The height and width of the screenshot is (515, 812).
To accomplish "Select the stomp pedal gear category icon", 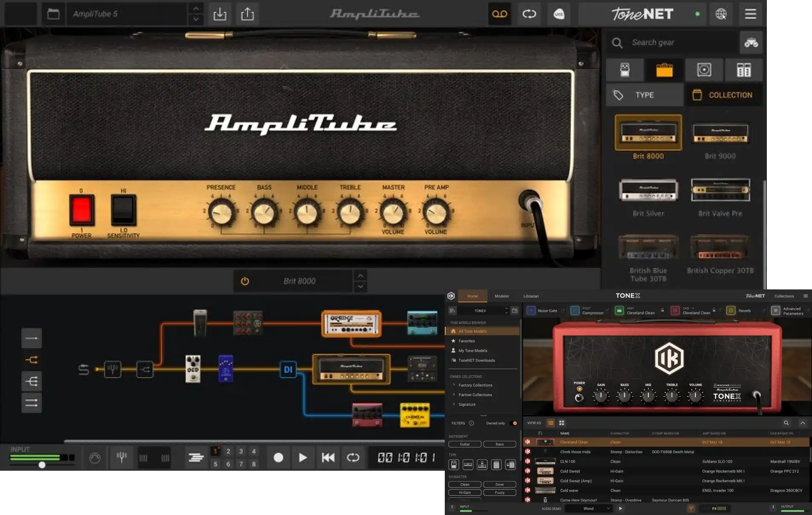I will [x=625, y=70].
